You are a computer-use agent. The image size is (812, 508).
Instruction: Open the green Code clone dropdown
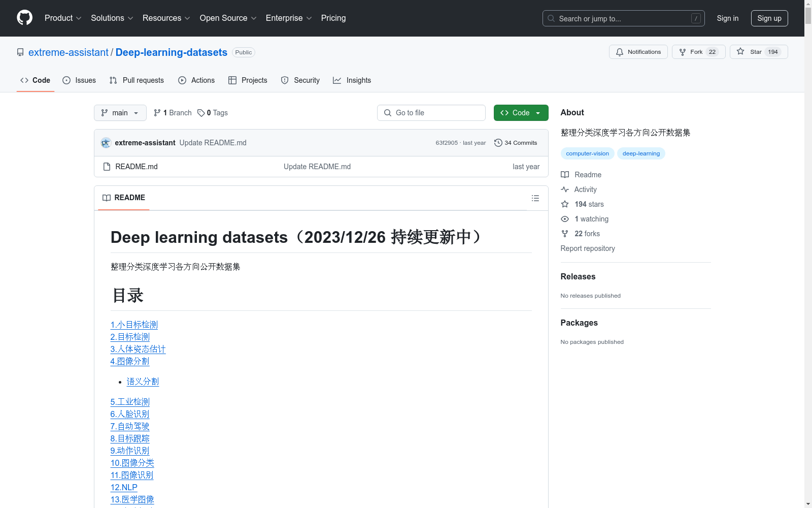click(x=521, y=113)
